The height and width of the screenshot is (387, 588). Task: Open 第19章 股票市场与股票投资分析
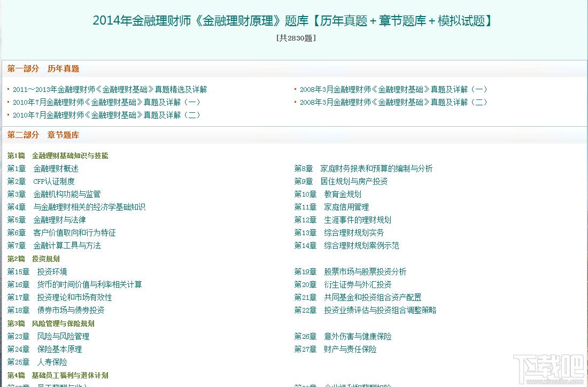pyautogui.click(x=350, y=272)
